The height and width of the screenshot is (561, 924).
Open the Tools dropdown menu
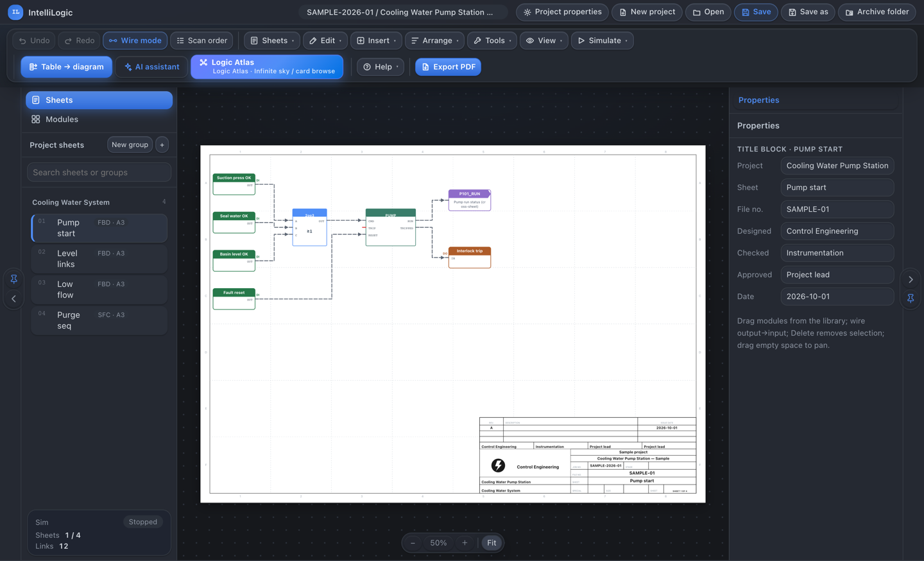click(x=492, y=40)
